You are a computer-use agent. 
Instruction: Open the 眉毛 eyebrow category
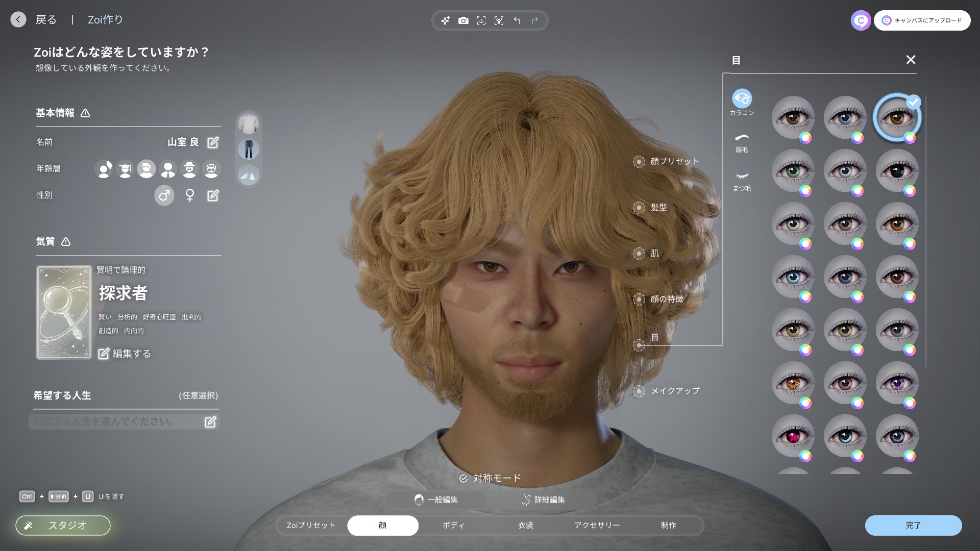point(742,142)
